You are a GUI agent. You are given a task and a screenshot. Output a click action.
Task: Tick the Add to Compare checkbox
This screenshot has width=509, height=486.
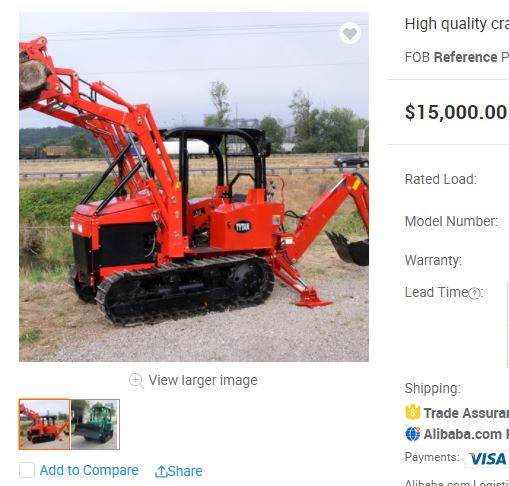pyautogui.click(x=27, y=470)
